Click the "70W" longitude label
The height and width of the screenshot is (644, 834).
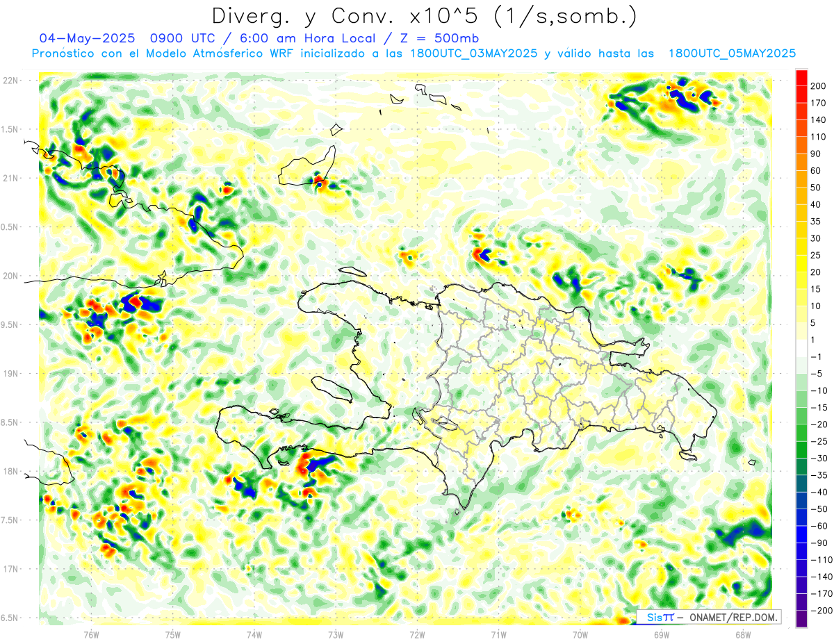(580, 635)
